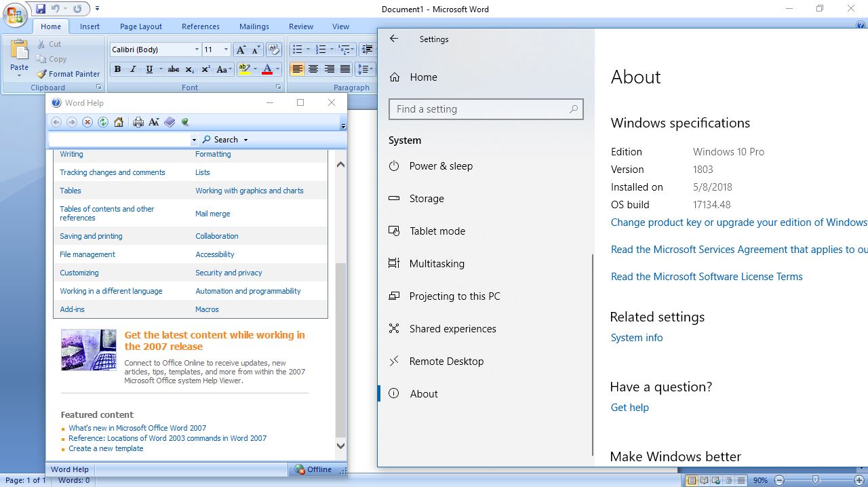
Task: Click the Find a setting search box
Action: 486,109
